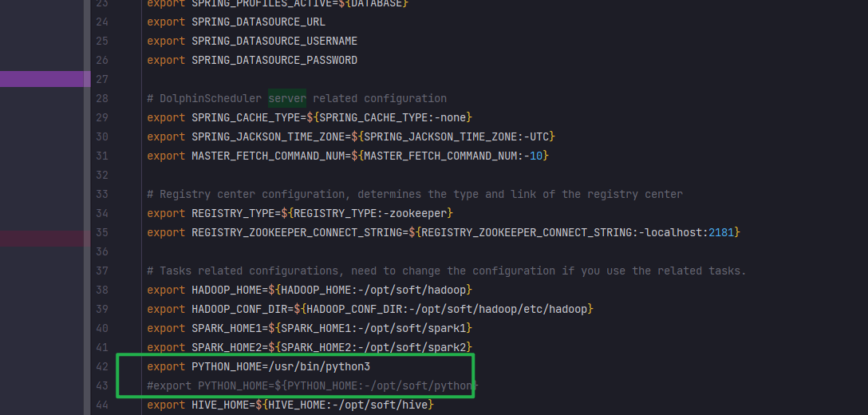Click the HIVE_HOME export line
The image size is (868, 415).
tap(290, 405)
